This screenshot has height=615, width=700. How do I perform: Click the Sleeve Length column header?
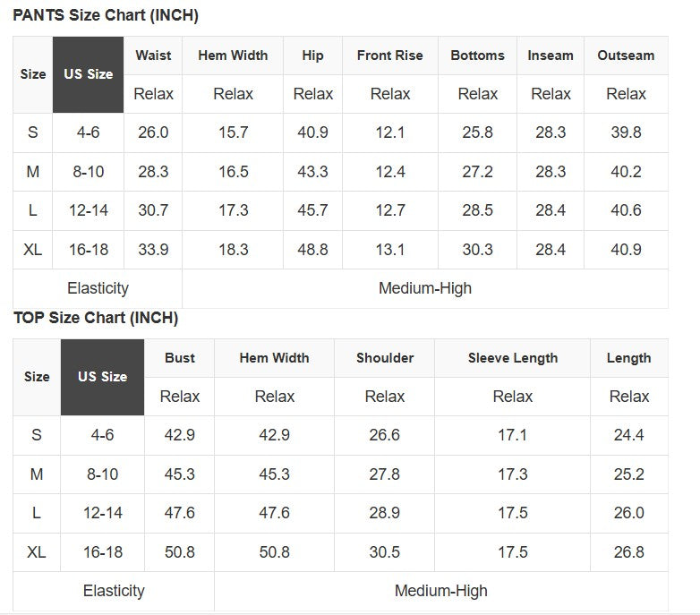512,358
